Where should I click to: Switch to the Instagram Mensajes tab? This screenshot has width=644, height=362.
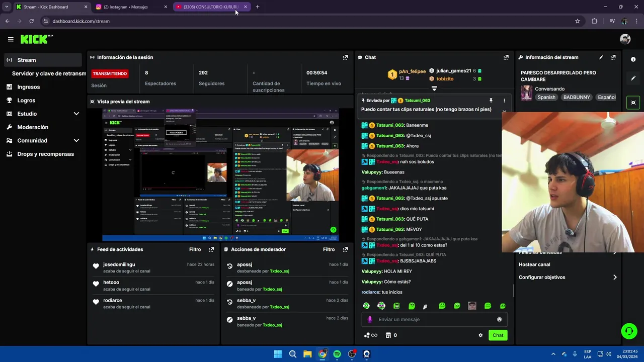pyautogui.click(x=130, y=7)
